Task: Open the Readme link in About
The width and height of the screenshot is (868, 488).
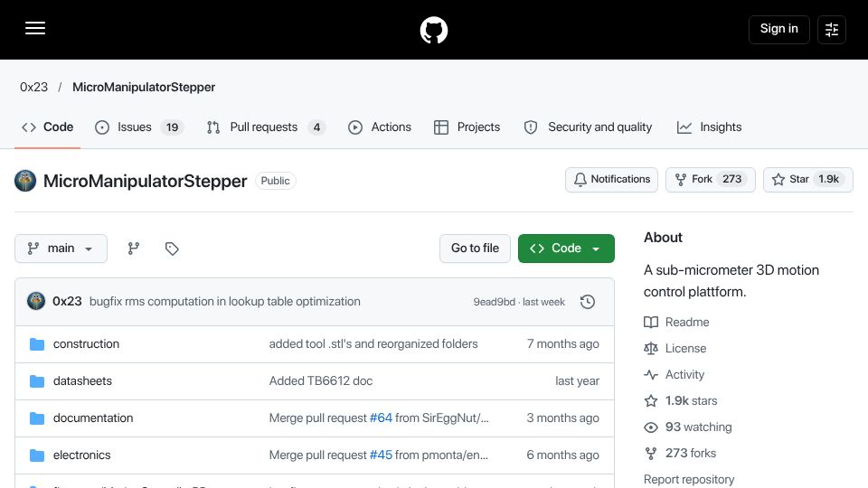Action: pos(676,322)
